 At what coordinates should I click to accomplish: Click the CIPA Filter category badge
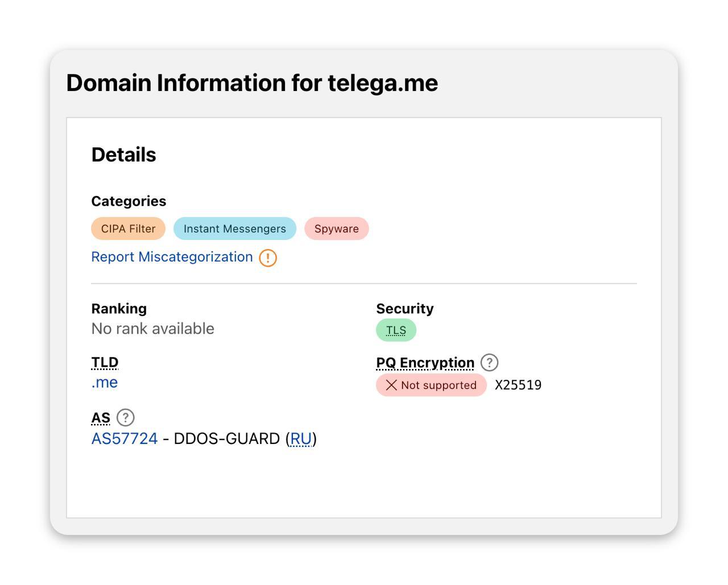pyautogui.click(x=127, y=229)
